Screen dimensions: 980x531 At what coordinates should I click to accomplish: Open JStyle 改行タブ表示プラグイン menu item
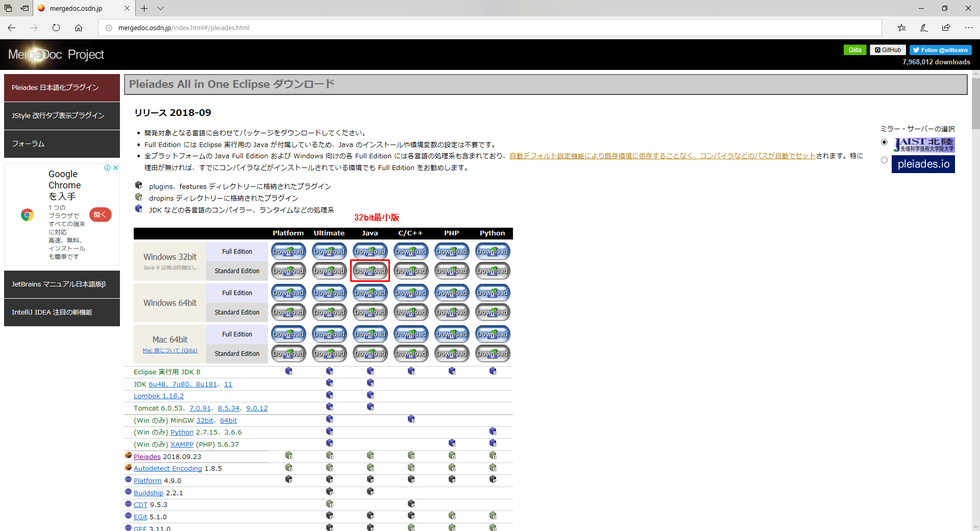[62, 116]
